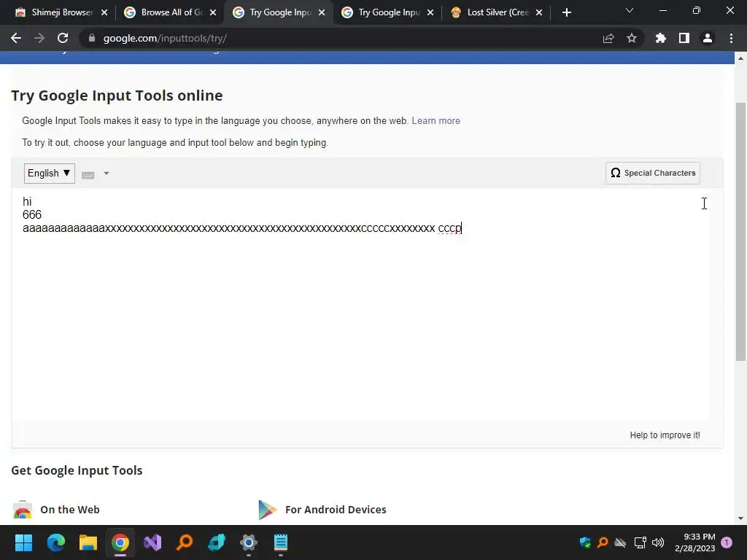
Task: Open the Notepad taskbar icon
Action: pos(281,542)
